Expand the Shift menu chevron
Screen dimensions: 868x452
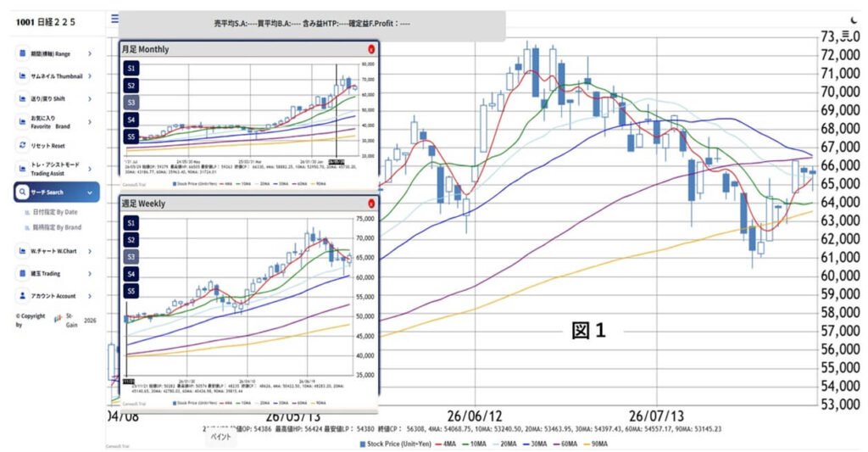coord(90,98)
